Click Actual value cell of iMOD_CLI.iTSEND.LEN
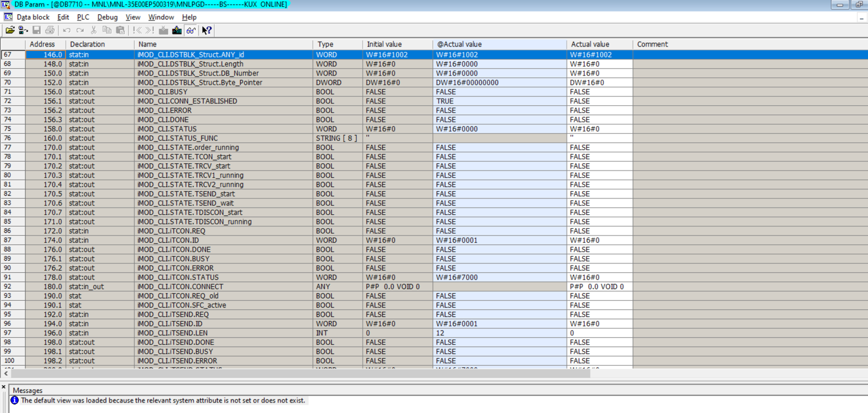 tap(599, 333)
